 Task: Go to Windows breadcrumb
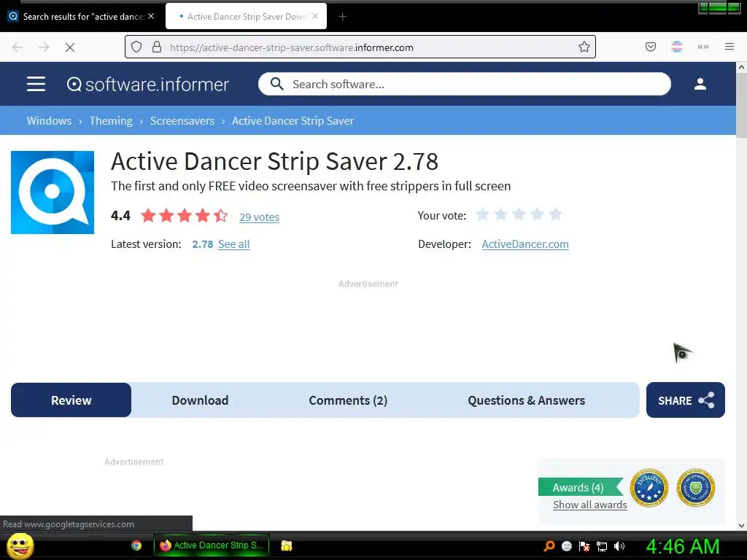tap(49, 121)
